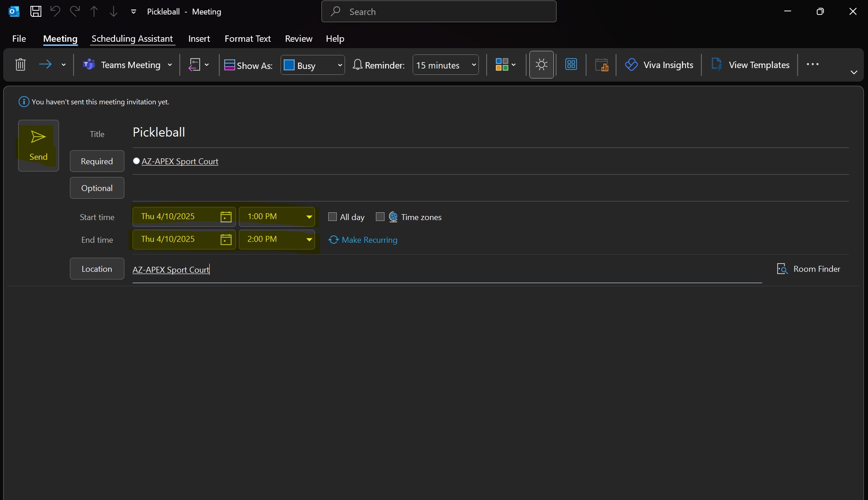Click Make Recurring link

coord(363,240)
